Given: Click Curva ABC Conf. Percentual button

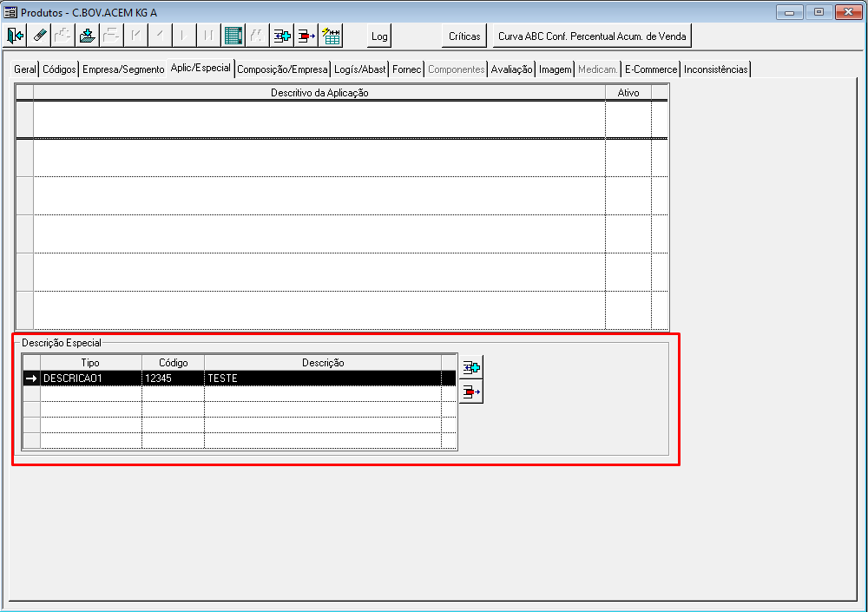Looking at the screenshot, I should coord(592,36).
